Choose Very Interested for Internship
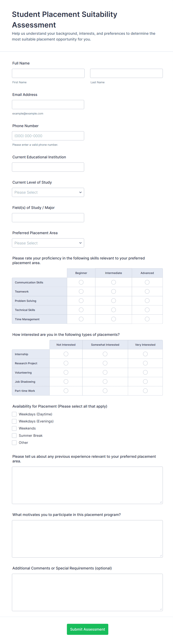This screenshot has height=644, width=173. coord(145,354)
